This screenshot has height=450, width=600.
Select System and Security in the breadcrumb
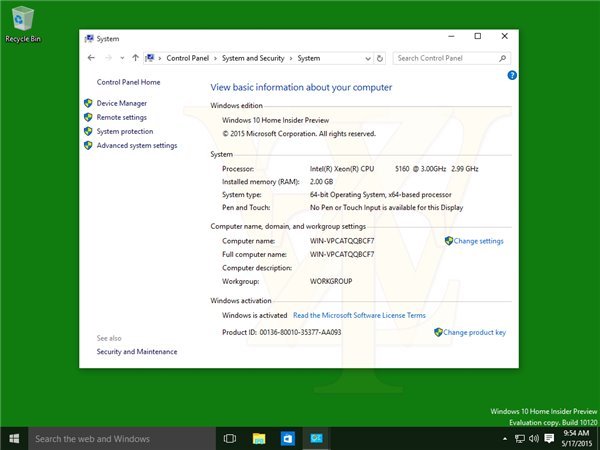[252, 58]
